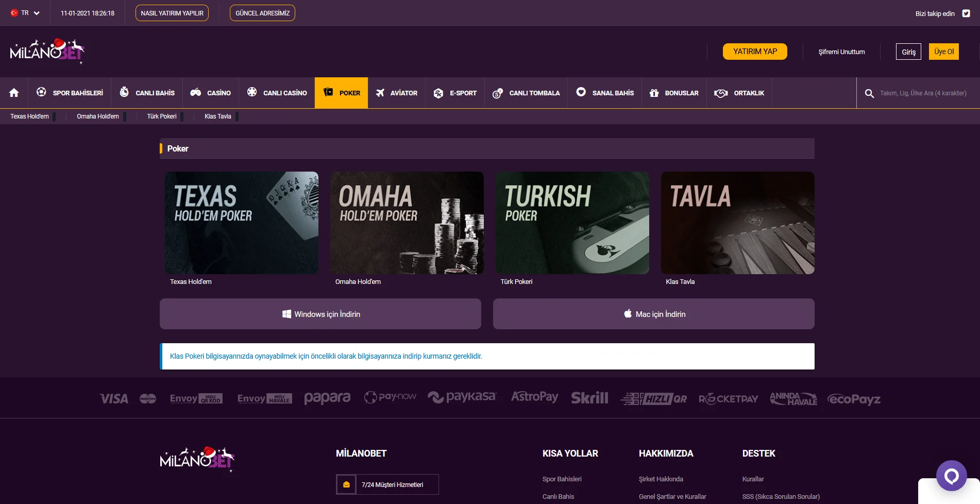This screenshot has width=980, height=504.
Task: Download the Windows poker client
Action: click(320, 314)
